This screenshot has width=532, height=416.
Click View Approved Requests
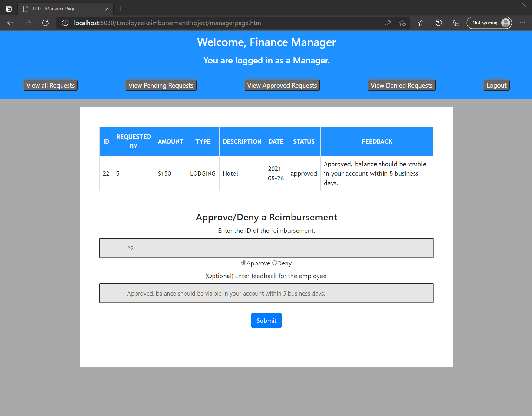(x=282, y=85)
